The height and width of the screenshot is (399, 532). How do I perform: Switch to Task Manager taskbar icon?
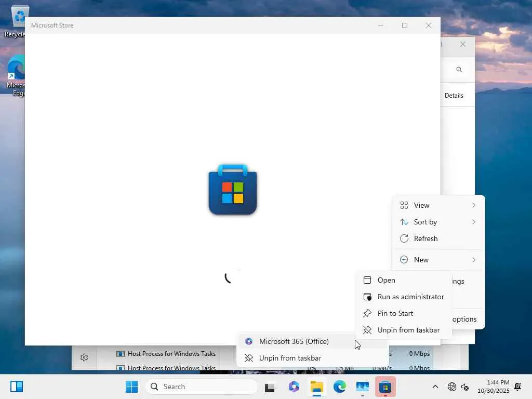362,387
